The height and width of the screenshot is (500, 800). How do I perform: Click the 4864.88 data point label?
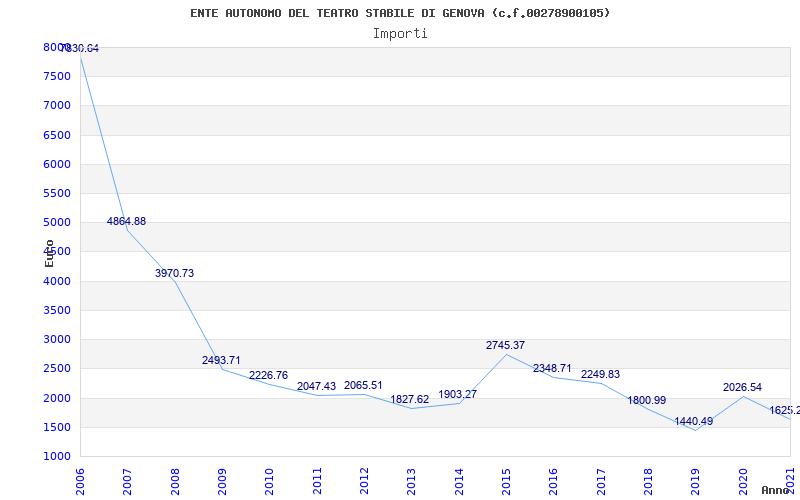point(126,221)
